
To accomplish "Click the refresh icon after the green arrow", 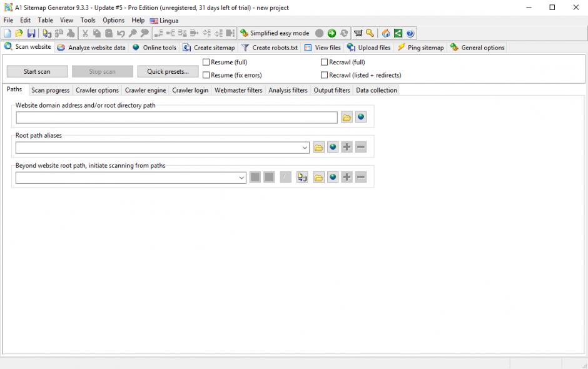I will [x=344, y=33].
